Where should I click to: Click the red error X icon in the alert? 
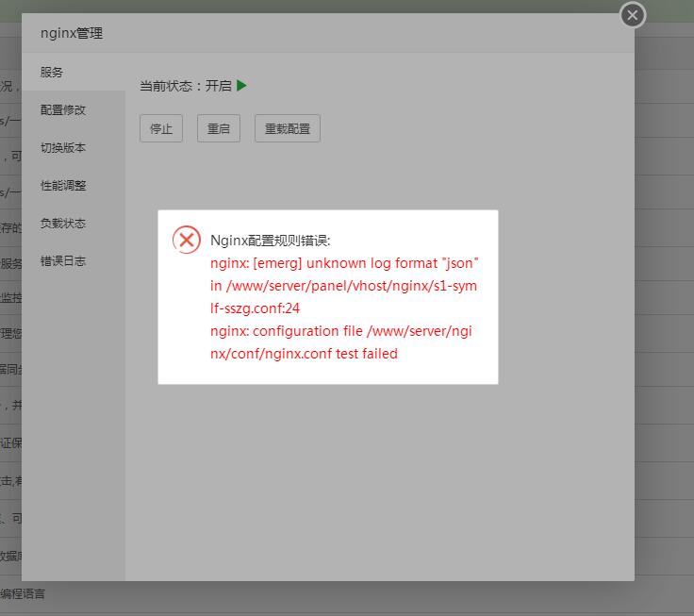187,240
